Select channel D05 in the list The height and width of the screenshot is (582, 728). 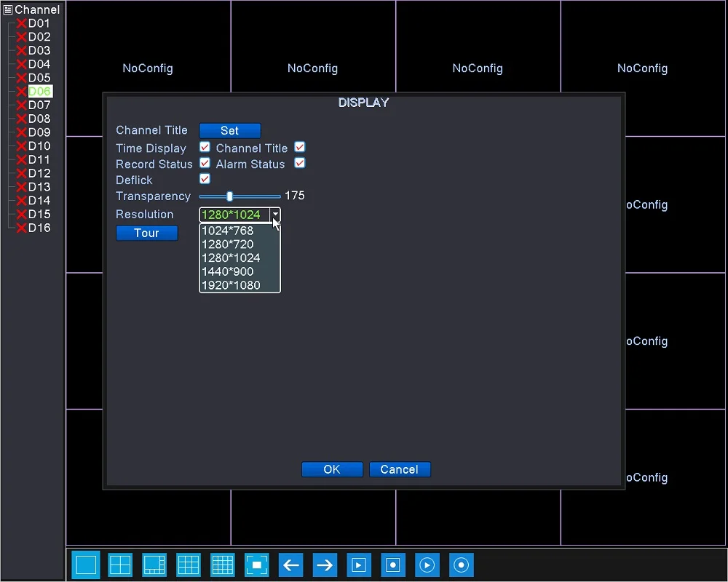pyautogui.click(x=39, y=78)
